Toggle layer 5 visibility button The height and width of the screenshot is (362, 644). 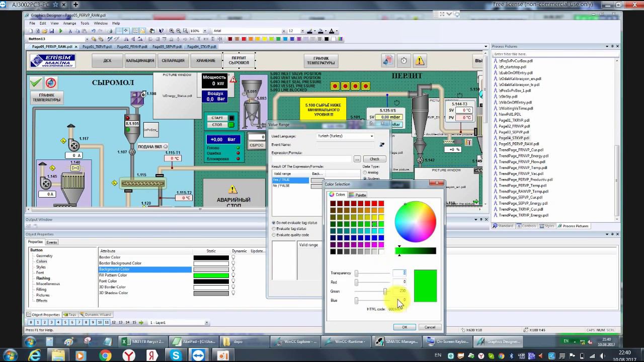click(x=65, y=322)
